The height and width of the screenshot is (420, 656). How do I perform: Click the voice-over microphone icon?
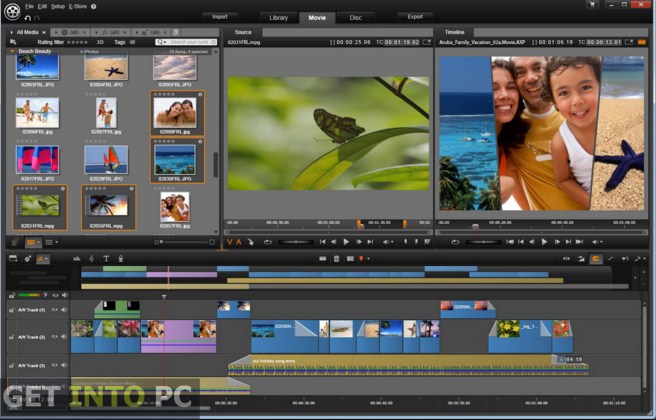point(120,259)
